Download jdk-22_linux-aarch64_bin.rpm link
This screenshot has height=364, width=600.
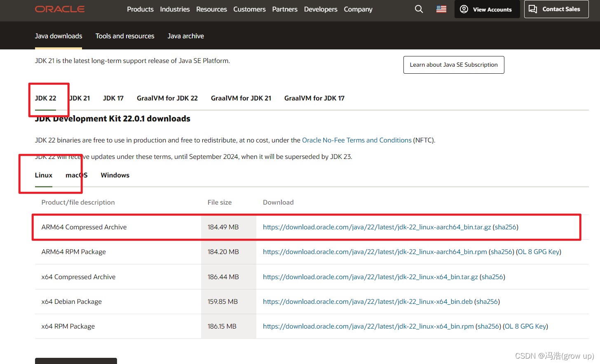375,252
